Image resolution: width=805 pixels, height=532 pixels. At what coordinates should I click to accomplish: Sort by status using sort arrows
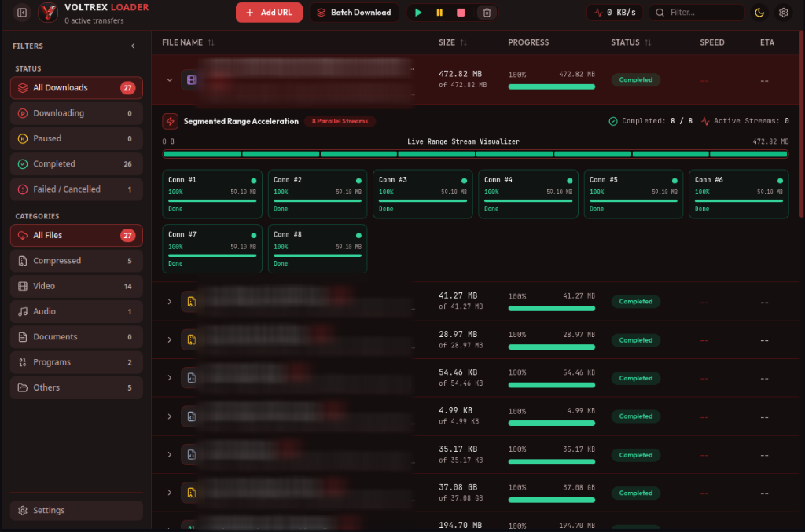648,42
